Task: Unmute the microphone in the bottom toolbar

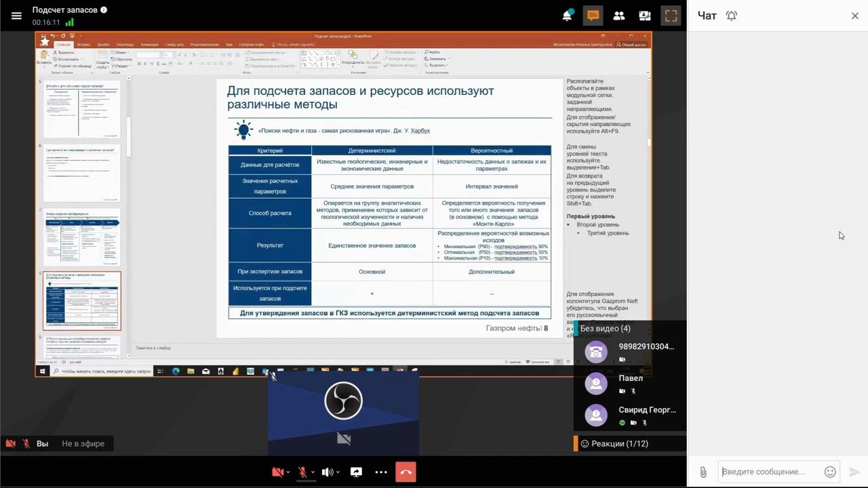Action: click(302, 472)
